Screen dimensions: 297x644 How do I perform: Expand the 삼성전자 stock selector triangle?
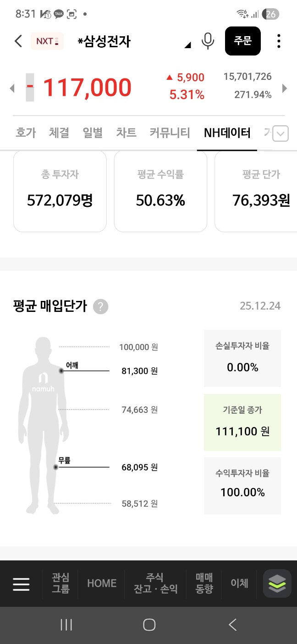pyautogui.click(x=187, y=45)
